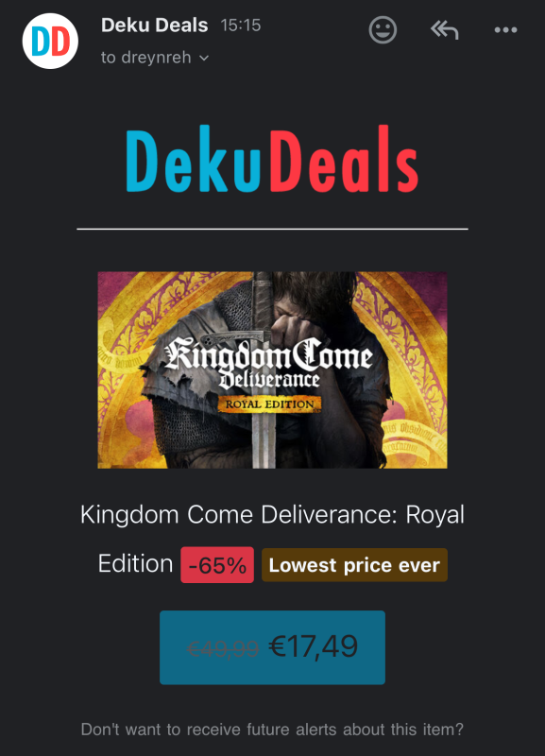Click the yellow ROYAL EDITION banner in artwork
This screenshot has width=545, height=756.
coord(269,404)
